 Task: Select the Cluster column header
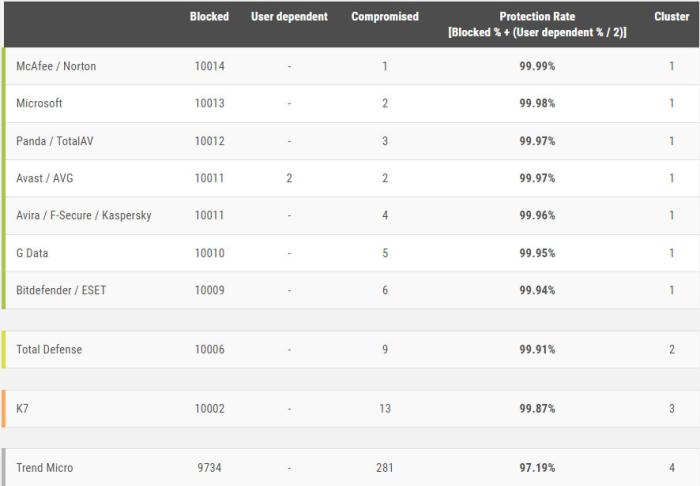(x=672, y=17)
